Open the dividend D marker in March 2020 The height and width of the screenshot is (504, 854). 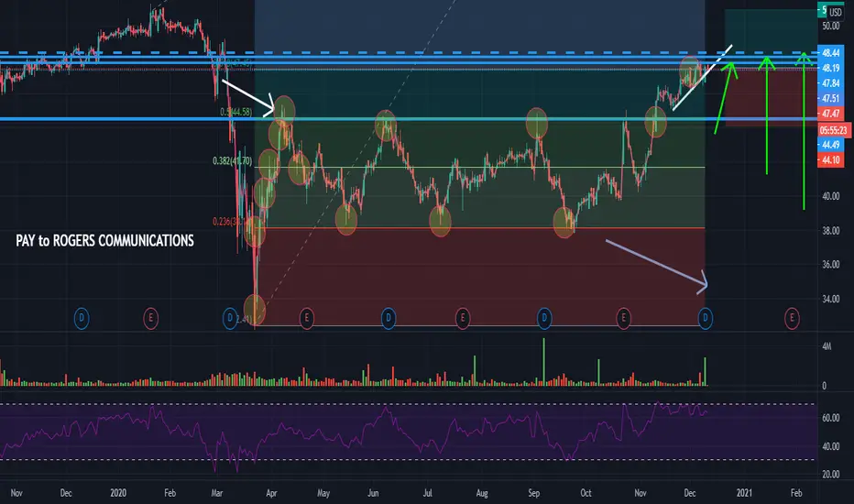[x=230, y=318]
